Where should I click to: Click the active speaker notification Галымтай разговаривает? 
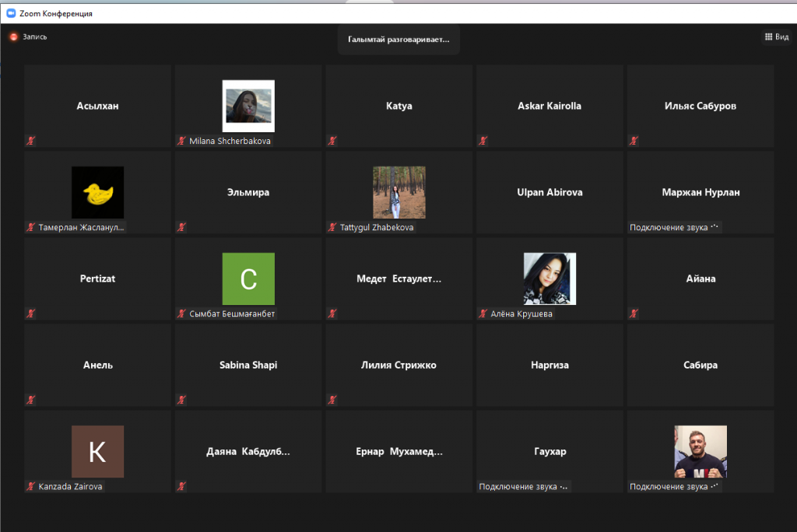tap(398, 39)
